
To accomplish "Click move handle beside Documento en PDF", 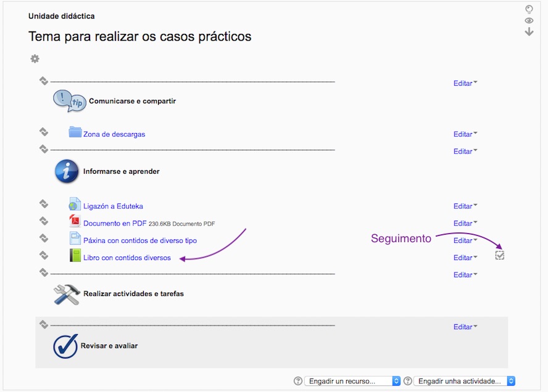I will 44,221.
